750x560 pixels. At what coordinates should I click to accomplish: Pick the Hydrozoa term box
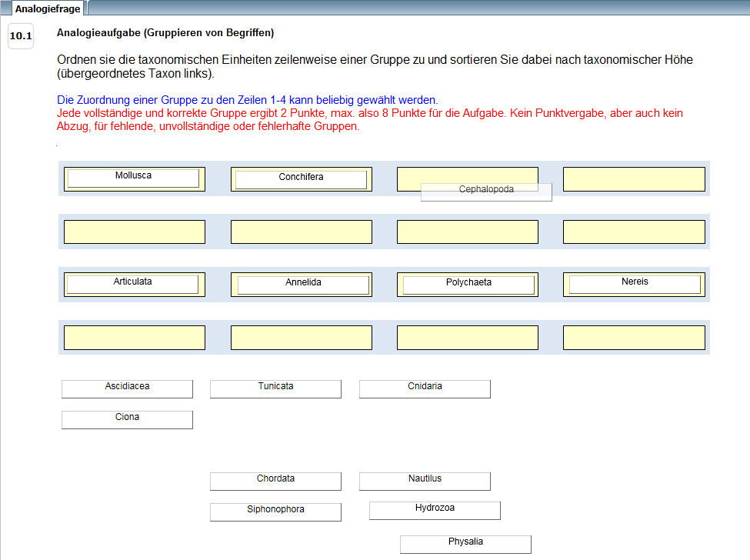(435, 510)
